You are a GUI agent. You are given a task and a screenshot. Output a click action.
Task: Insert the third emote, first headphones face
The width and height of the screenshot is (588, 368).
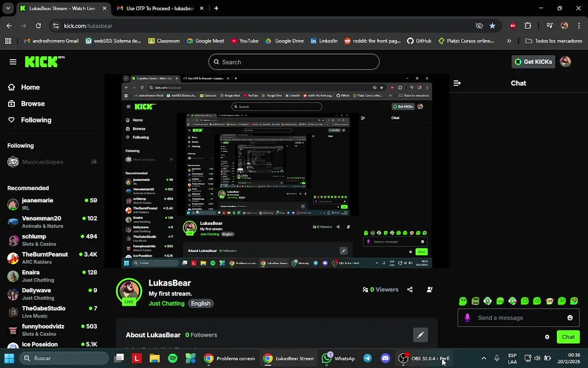tap(487, 301)
